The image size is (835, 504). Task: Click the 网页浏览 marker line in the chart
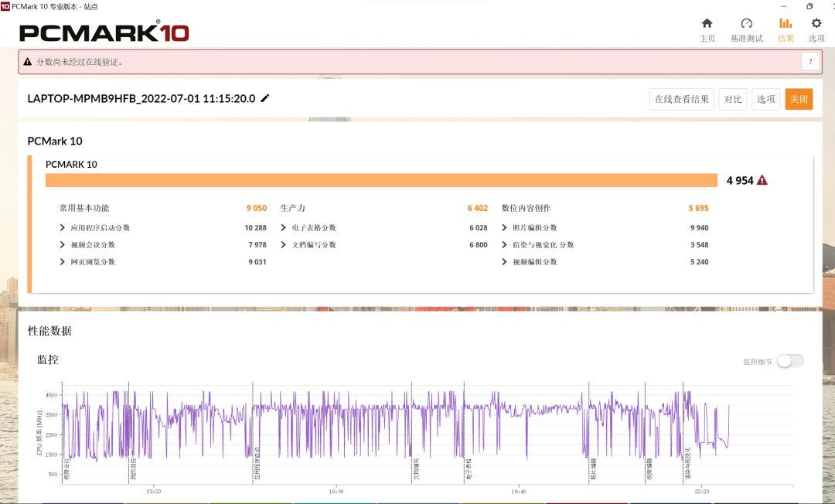pyautogui.click(x=129, y=432)
